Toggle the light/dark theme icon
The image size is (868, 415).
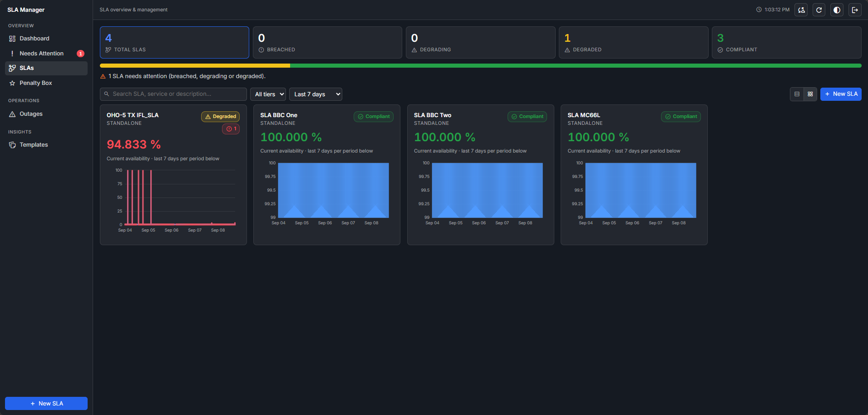point(837,10)
